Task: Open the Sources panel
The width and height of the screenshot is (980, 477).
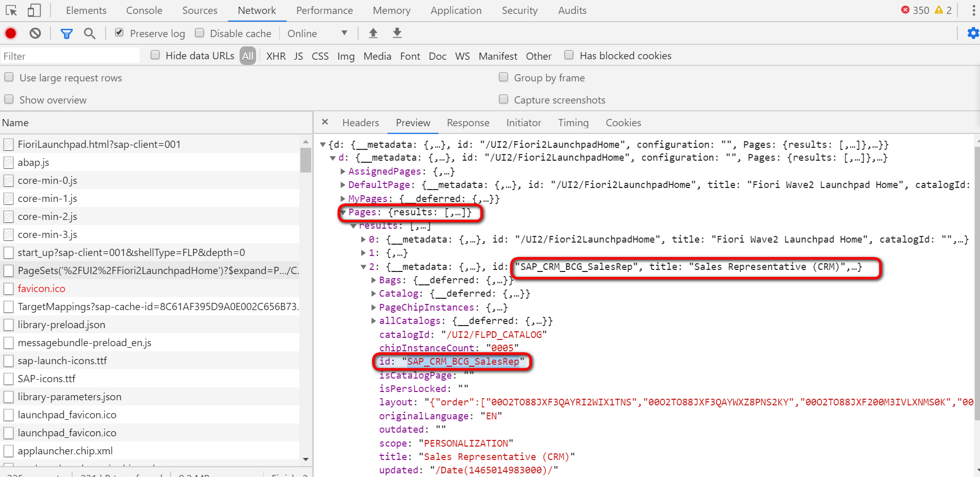Action: (x=200, y=10)
